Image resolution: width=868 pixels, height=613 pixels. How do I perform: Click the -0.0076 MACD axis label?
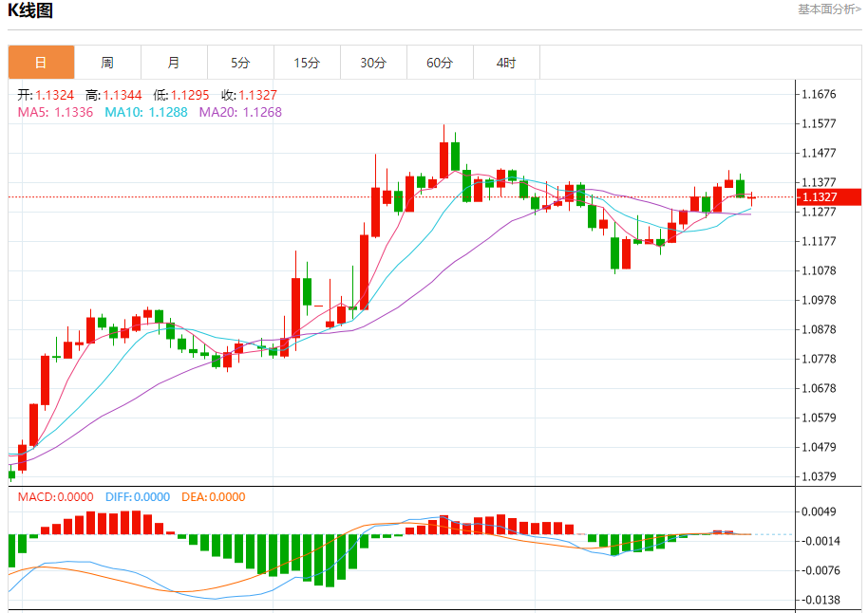click(x=820, y=570)
